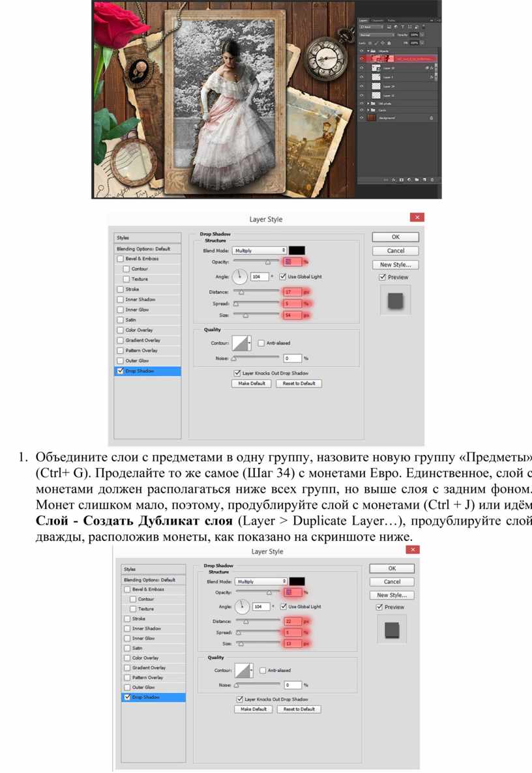Hide the Background layer using its eye
The width and height of the screenshot is (532, 773).
[x=361, y=118]
